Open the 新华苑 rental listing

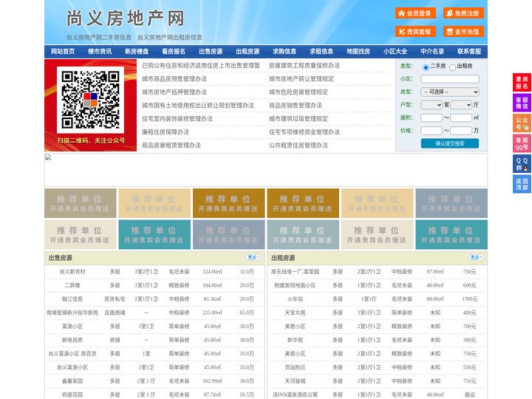295,340
